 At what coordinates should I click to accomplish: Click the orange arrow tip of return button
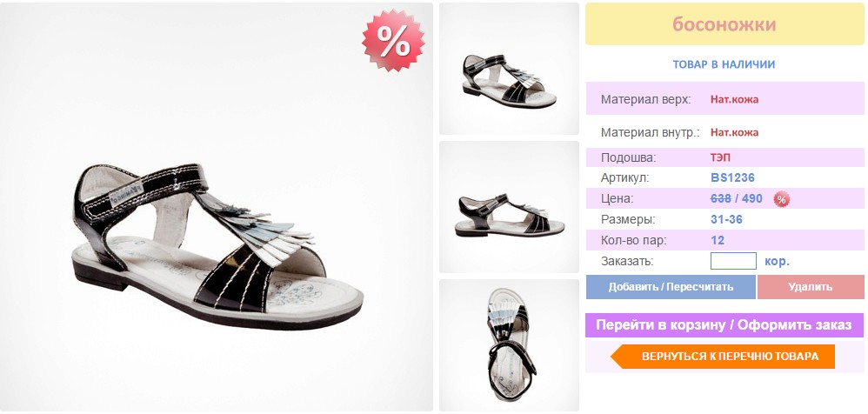618,357
